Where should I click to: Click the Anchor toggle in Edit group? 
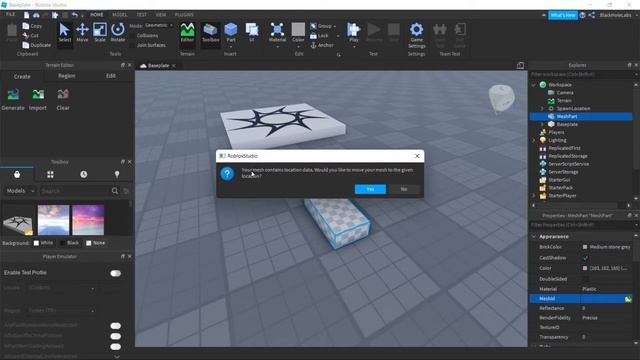pos(322,45)
